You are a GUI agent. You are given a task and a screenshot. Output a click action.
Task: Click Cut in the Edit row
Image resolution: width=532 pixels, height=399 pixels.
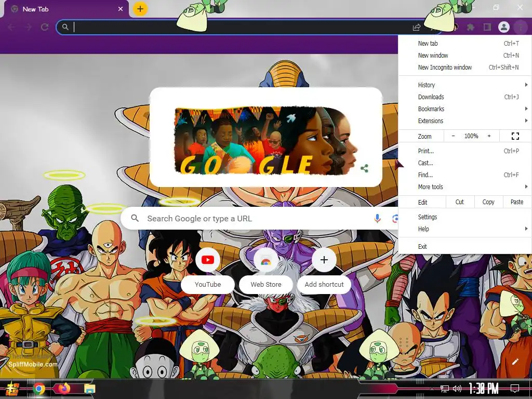459,202
